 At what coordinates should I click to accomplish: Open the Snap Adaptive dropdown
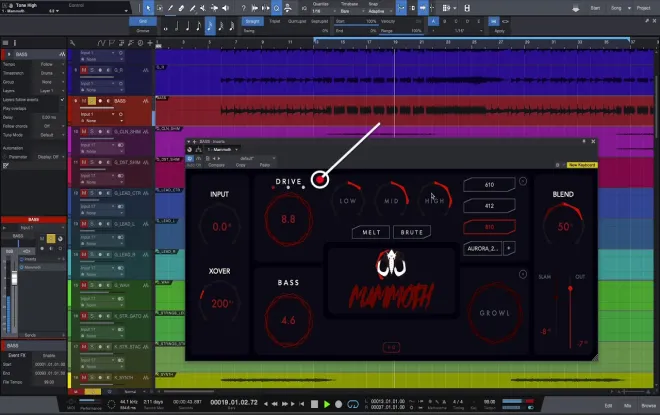pos(379,11)
